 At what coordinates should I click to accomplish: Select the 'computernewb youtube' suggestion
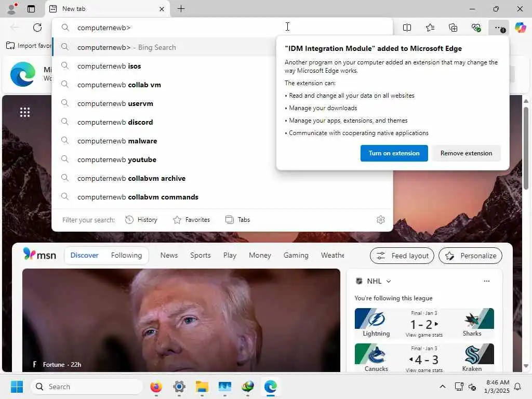click(164, 159)
